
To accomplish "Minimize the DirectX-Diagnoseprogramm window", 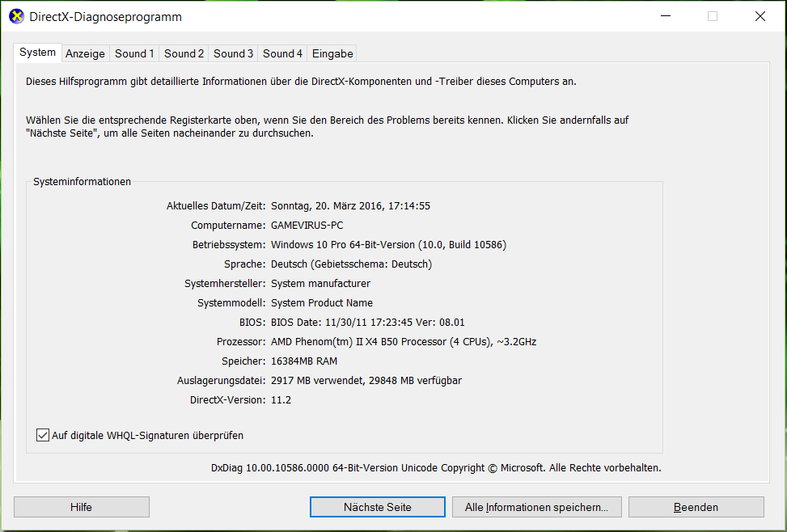I will coord(666,16).
